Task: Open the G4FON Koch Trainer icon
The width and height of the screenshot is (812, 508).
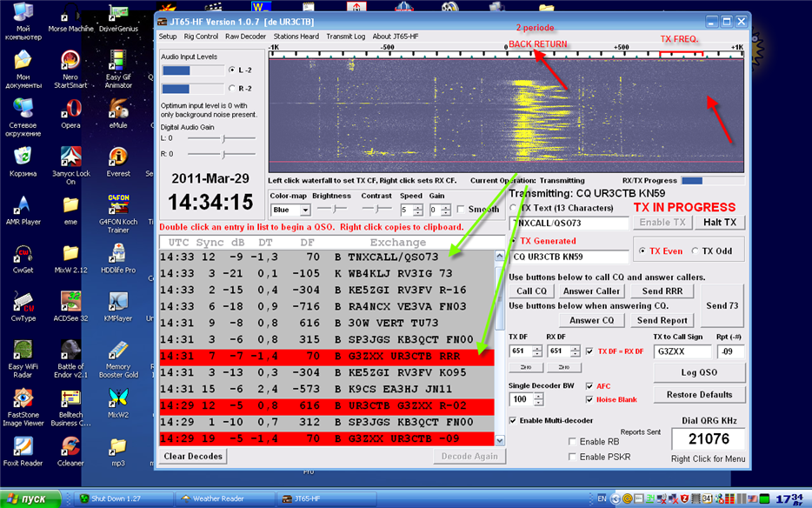Action: 118,205
